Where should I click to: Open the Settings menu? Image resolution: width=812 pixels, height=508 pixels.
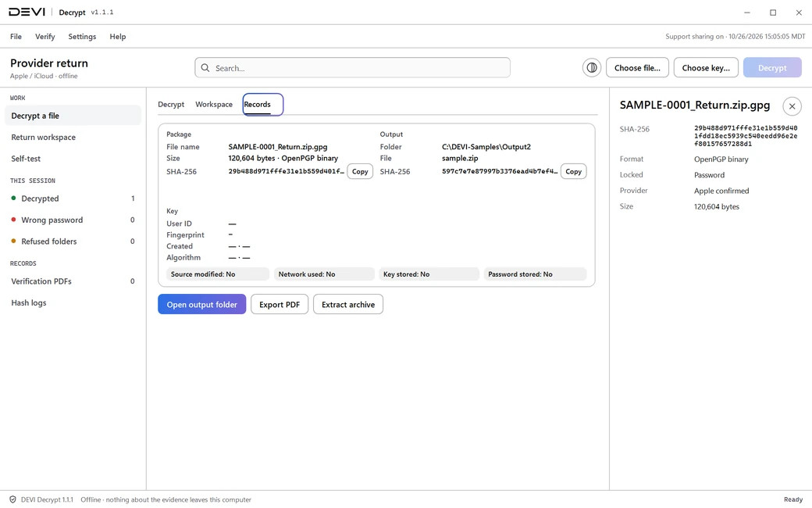[x=82, y=37]
